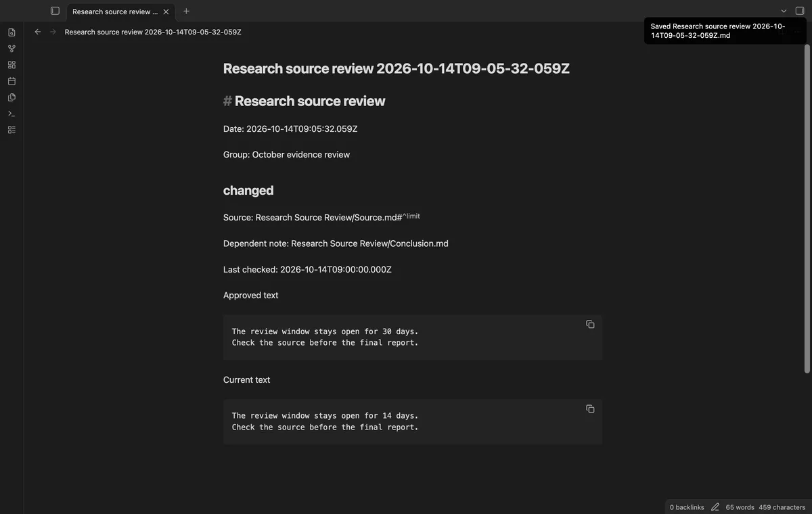Open graph view from the ribbon
812x514 pixels.
12,49
